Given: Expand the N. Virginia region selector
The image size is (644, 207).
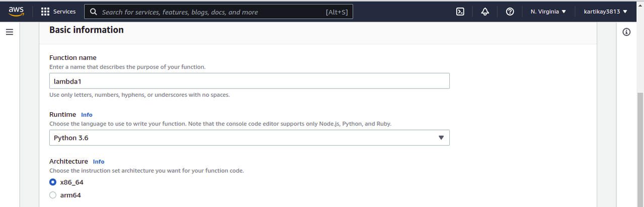Looking at the screenshot, I should pos(548,12).
